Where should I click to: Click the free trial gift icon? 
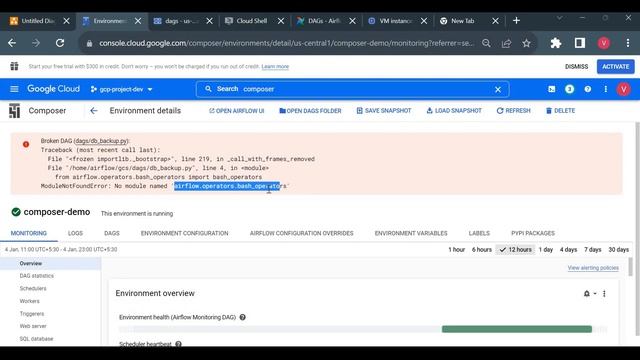click(x=14, y=66)
